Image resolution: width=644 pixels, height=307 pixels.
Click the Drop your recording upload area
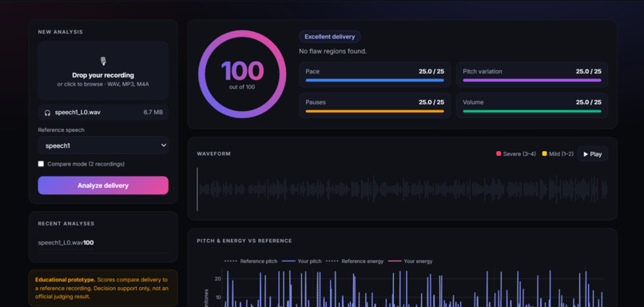tap(103, 70)
